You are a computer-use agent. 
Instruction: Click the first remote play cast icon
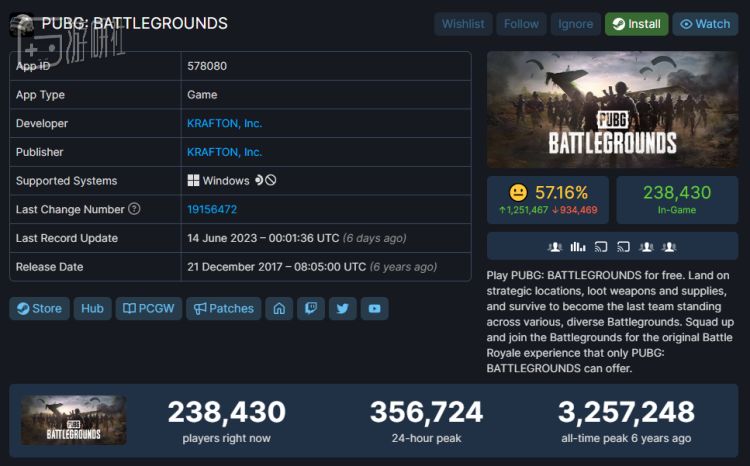(x=601, y=247)
